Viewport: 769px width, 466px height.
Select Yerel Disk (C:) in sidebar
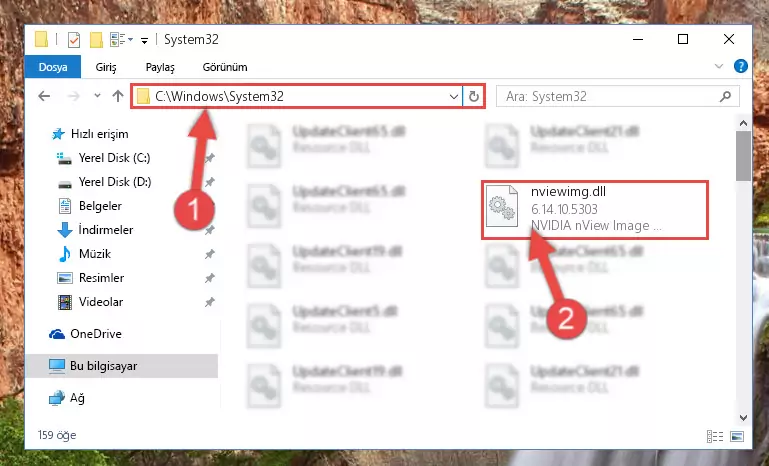114,158
